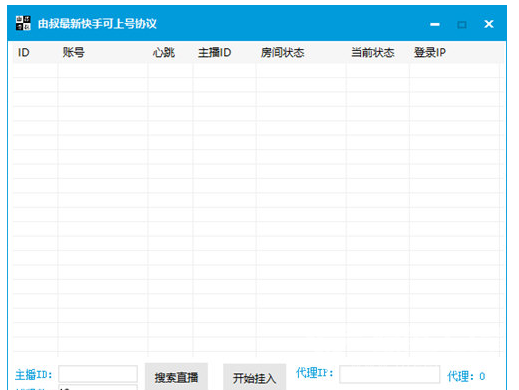
Task: Click the 代理: 0 counter label
Action: point(466,376)
